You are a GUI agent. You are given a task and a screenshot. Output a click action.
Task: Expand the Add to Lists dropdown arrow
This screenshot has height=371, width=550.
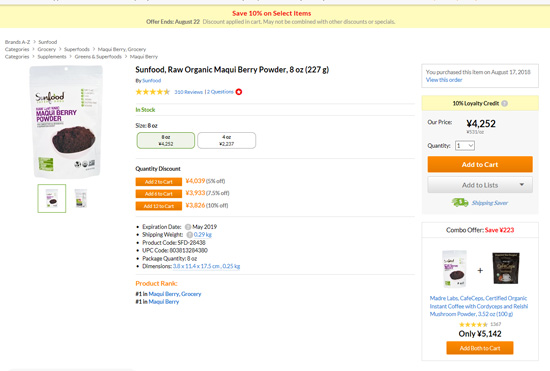coord(522,185)
